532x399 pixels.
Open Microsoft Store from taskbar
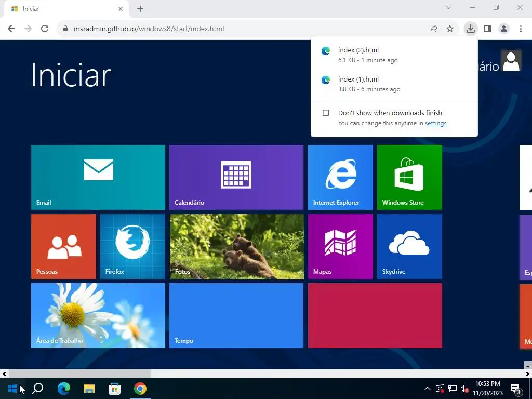[115, 389]
